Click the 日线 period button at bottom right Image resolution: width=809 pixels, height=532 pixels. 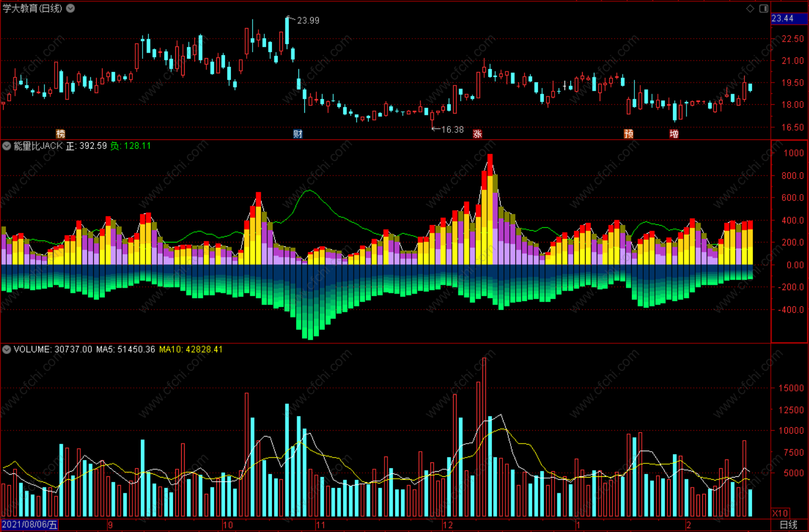pyautogui.click(x=788, y=525)
